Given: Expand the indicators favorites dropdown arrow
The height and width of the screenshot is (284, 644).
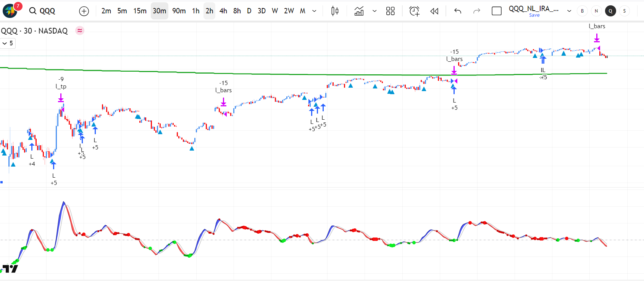Looking at the screenshot, I should (x=374, y=11).
